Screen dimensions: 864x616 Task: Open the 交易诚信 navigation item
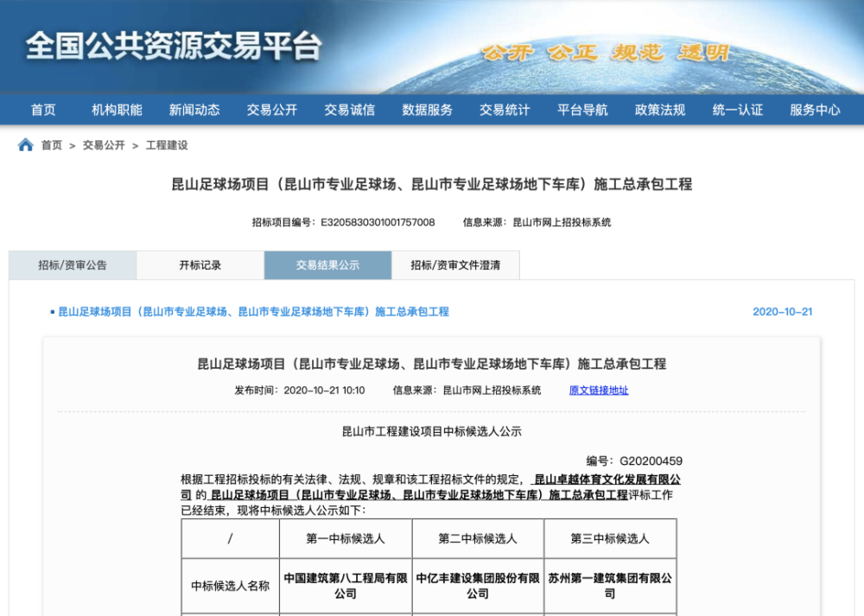click(x=350, y=111)
